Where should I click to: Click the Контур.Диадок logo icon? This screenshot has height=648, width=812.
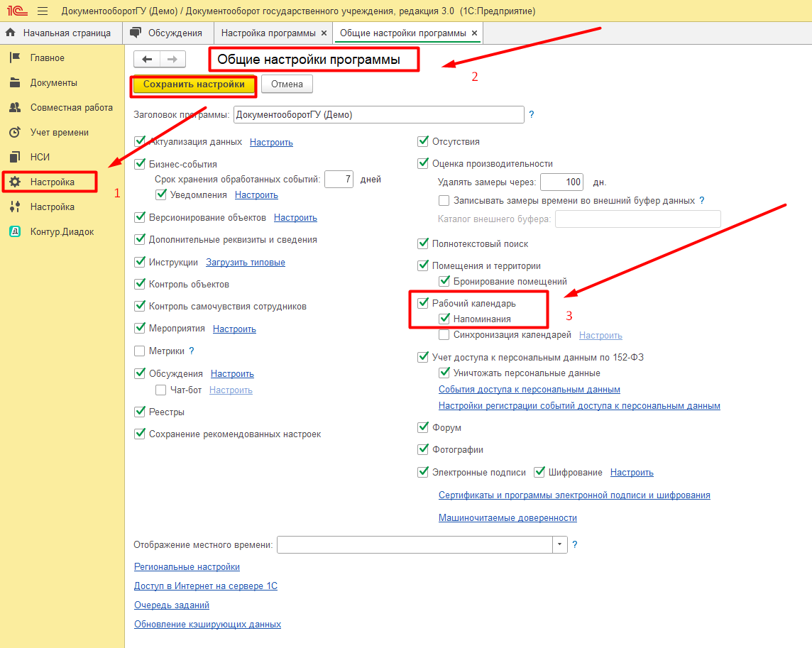pyautogui.click(x=15, y=231)
